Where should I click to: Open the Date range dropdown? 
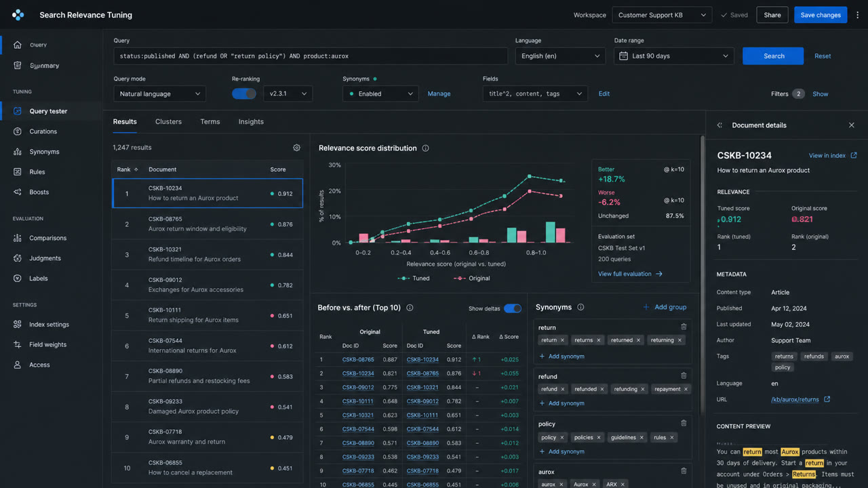[674, 56]
